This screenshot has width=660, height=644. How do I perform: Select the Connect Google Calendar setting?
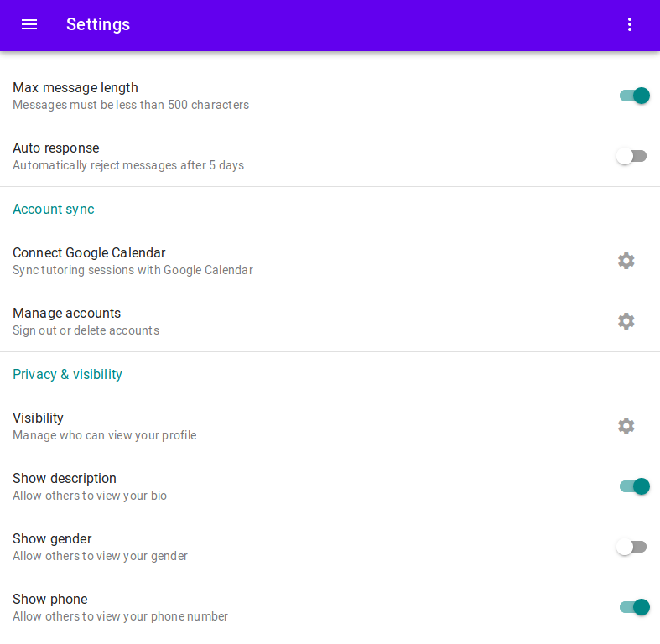click(330, 261)
